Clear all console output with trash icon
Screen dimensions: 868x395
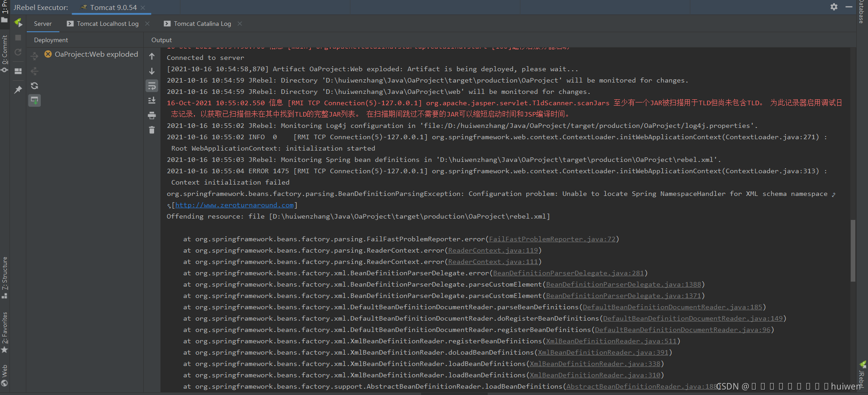point(152,130)
